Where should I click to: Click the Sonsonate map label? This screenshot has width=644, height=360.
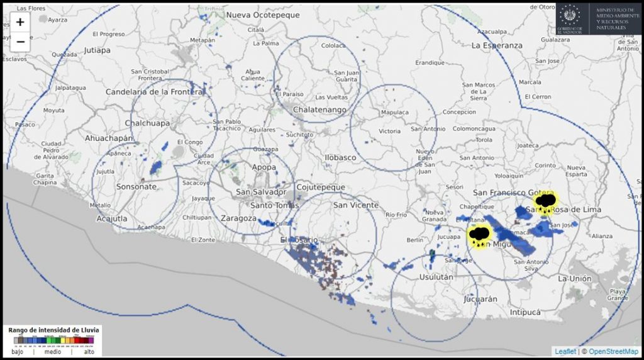(136, 187)
